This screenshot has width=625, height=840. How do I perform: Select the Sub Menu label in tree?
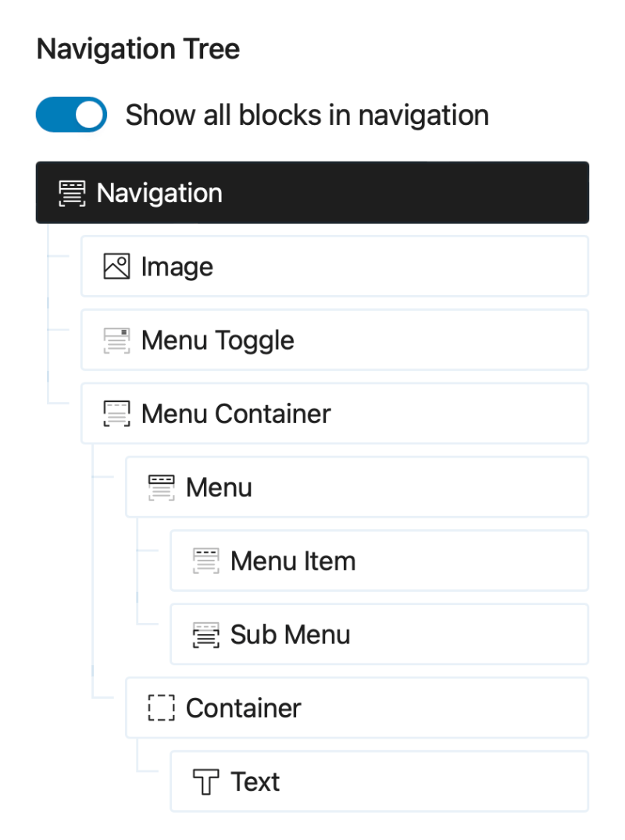(290, 635)
